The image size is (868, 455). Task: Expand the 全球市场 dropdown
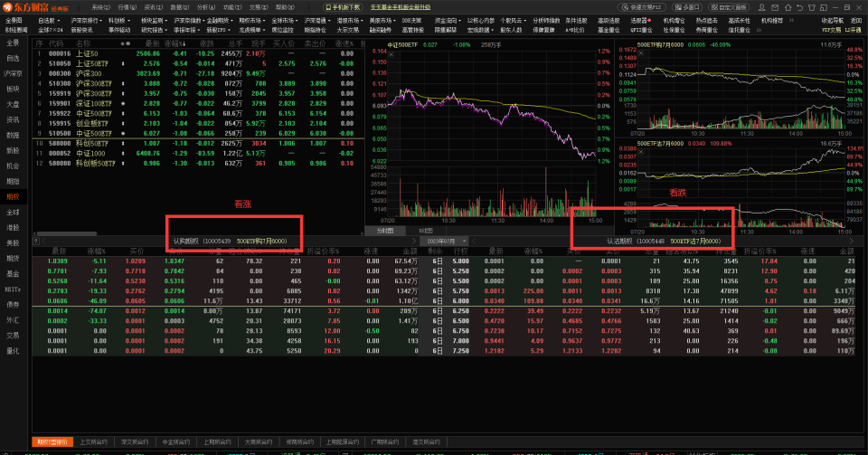(285, 21)
